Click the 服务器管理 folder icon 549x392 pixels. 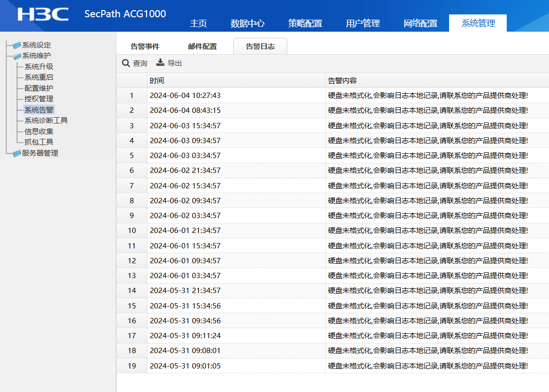[17, 153]
